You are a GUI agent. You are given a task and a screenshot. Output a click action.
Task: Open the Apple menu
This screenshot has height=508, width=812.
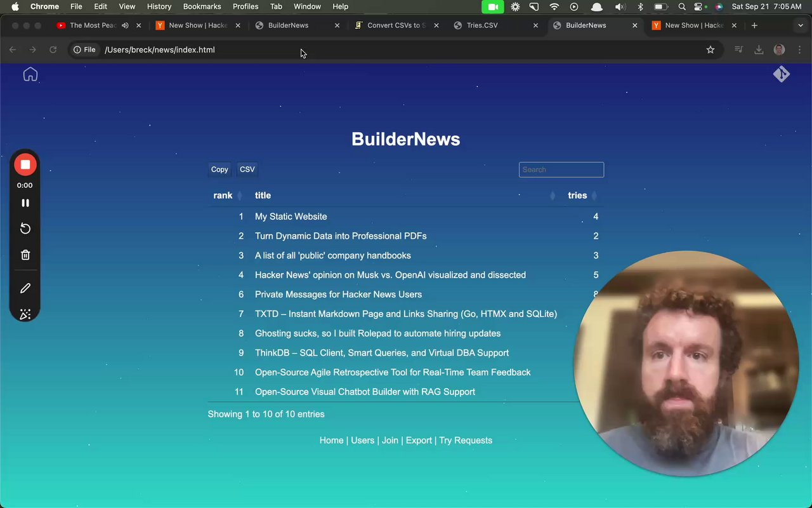15,6
